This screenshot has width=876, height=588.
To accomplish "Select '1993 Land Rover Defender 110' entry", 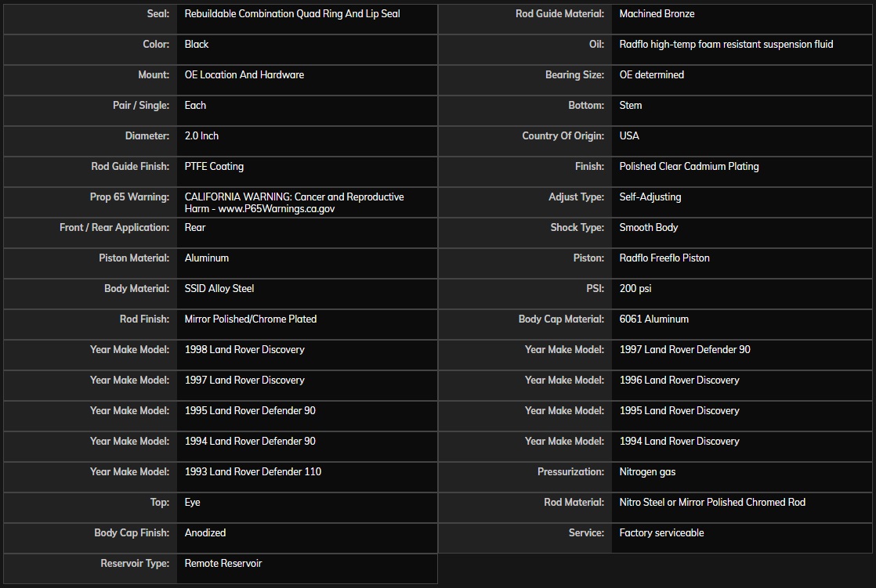I will click(253, 472).
